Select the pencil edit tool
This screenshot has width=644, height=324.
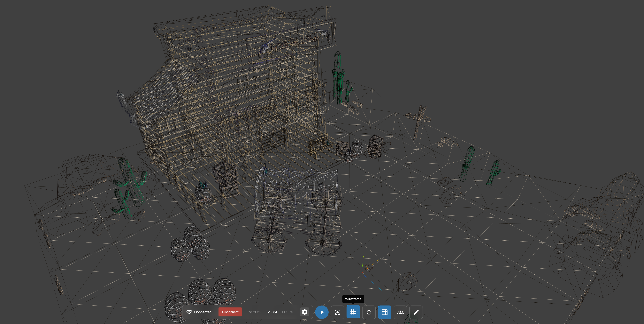tap(416, 312)
